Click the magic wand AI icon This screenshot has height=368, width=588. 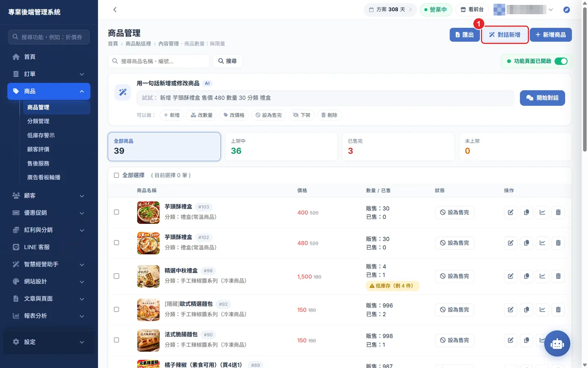pyautogui.click(x=122, y=92)
